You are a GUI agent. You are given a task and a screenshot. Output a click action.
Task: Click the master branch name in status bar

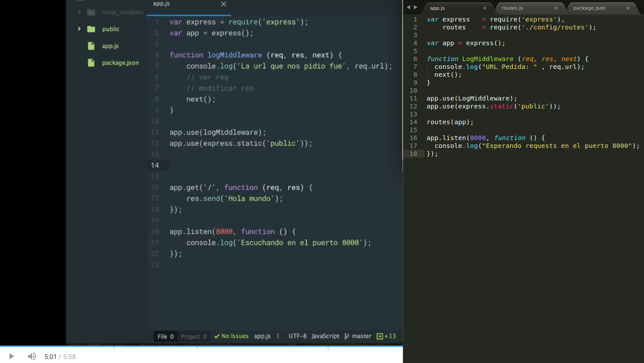(362, 336)
